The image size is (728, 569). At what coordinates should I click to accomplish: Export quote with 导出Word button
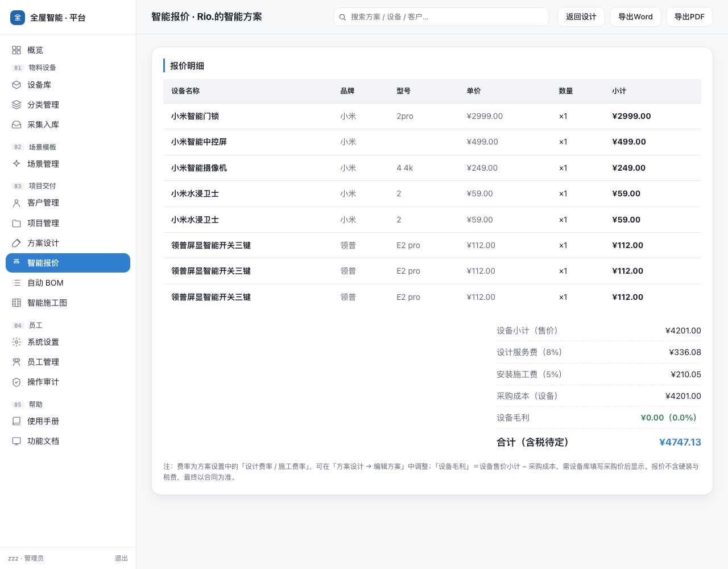(x=635, y=17)
